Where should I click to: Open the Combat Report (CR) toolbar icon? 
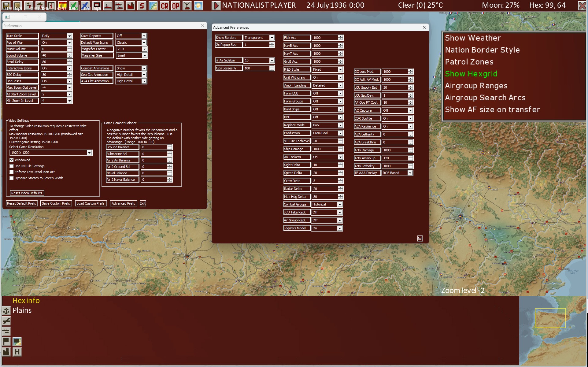click(x=165, y=5)
